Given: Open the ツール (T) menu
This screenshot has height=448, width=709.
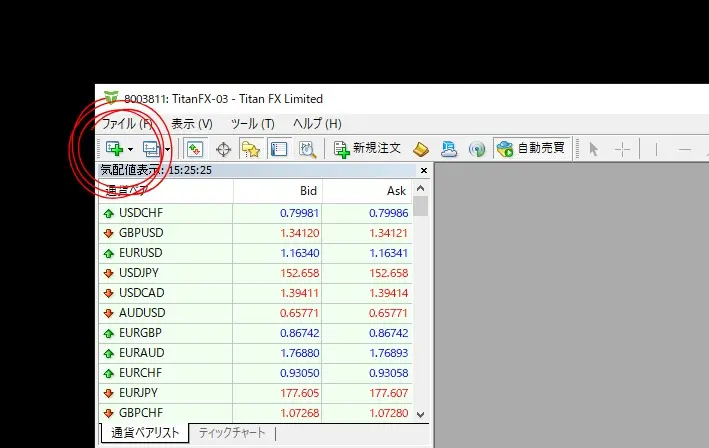Looking at the screenshot, I should click(252, 124).
